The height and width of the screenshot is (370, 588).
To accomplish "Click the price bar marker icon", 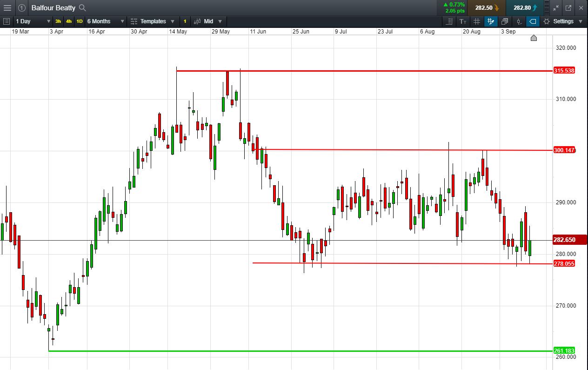I will click(519, 21).
